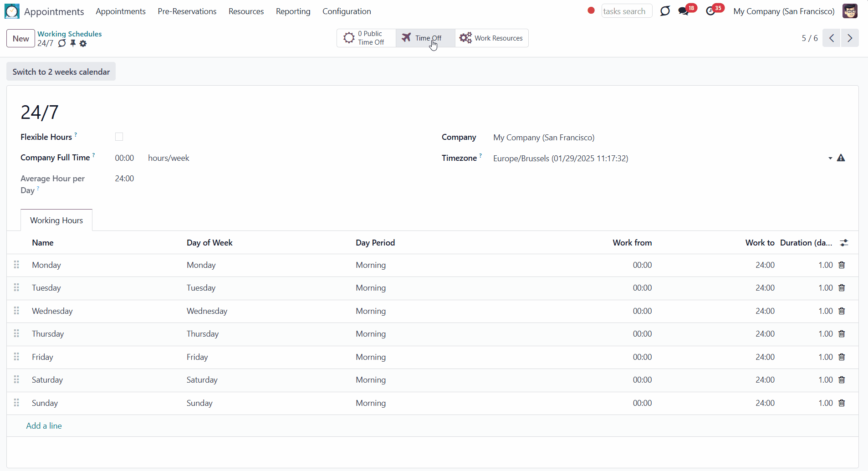Click the pin icon next to 24/7 breadcrumb

[73, 43]
